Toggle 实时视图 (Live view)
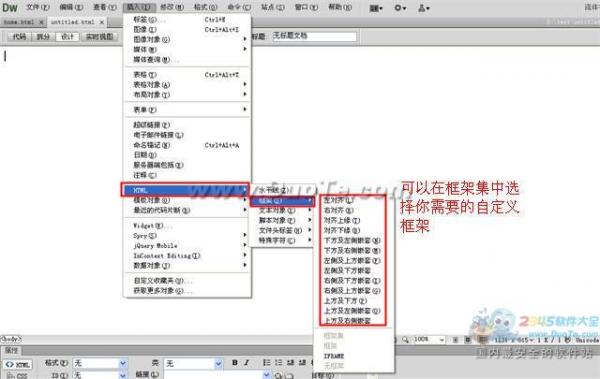The height and width of the screenshot is (379, 600). tap(99, 37)
